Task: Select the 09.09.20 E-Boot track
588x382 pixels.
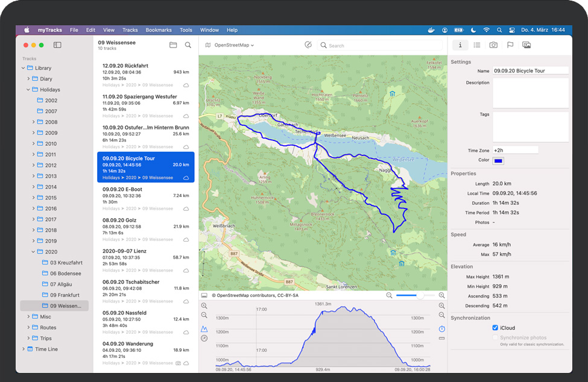Action: point(146,198)
